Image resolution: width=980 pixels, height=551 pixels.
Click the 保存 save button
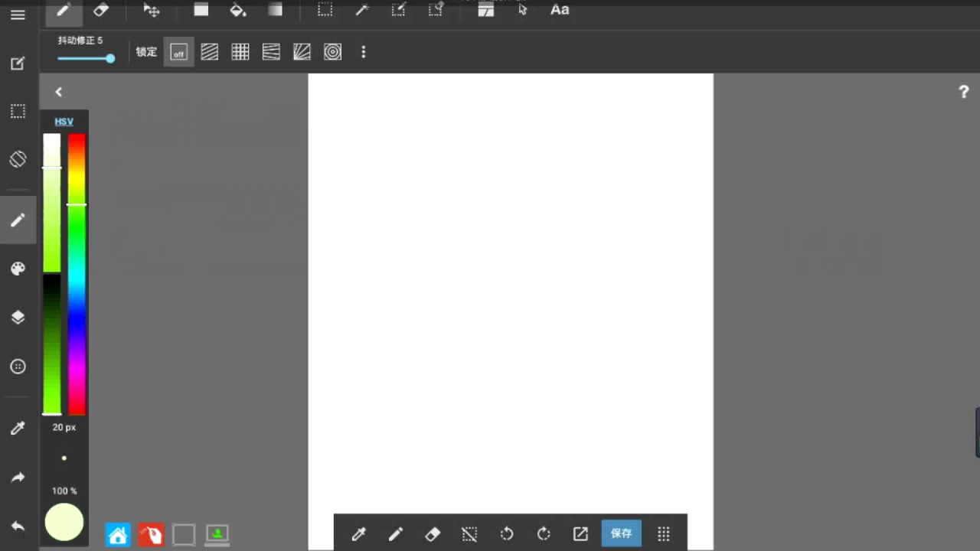[x=621, y=533]
